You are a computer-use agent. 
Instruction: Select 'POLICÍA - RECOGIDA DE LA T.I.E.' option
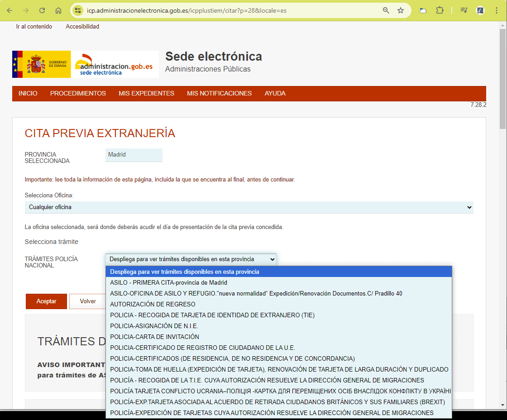(279, 380)
